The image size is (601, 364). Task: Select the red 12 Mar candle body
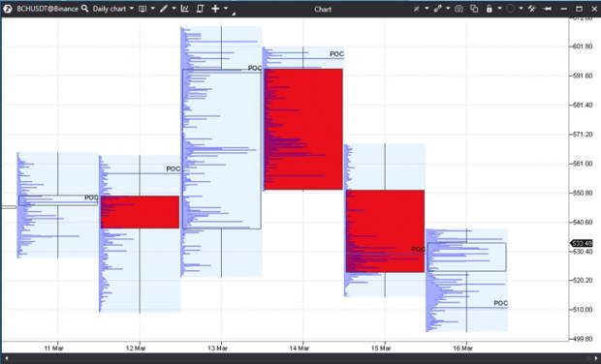click(x=140, y=212)
